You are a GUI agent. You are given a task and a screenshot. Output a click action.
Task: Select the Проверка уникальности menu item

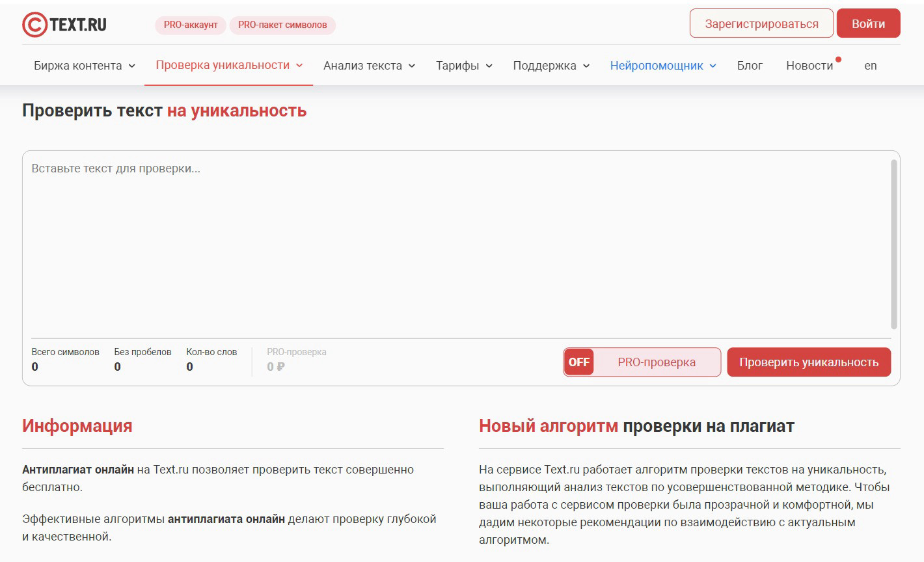(x=223, y=65)
